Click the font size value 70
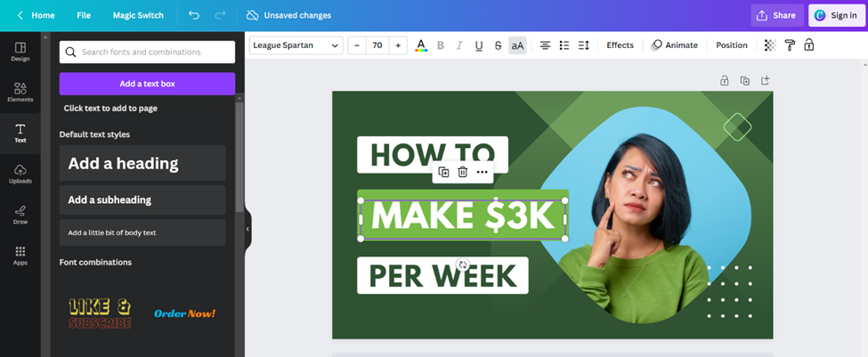868x357 pixels. point(377,45)
